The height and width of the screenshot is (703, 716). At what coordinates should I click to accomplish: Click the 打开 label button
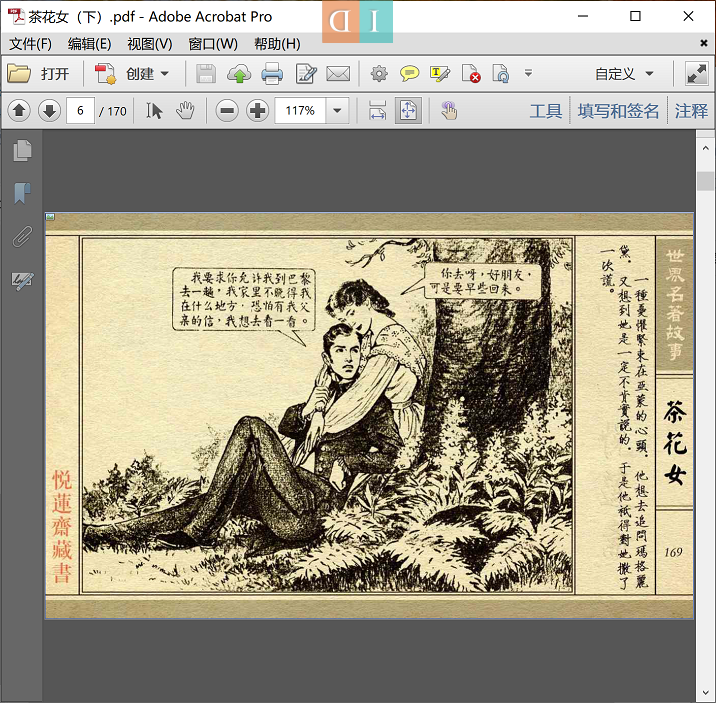[55, 74]
